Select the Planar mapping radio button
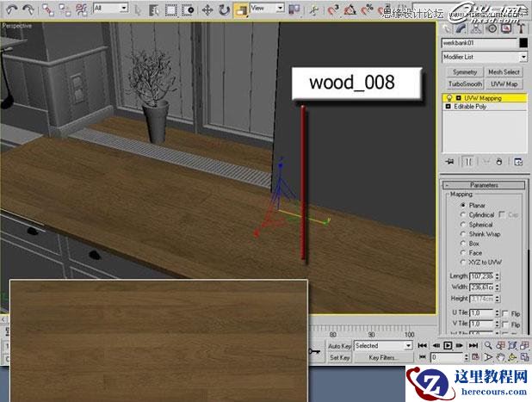 463,206
